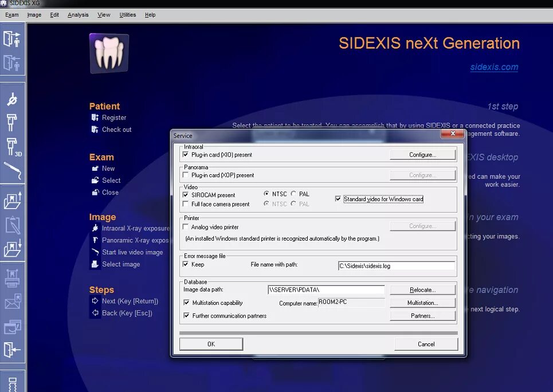Click the send by email toolbar icon
553x392 pixels.
13,301
